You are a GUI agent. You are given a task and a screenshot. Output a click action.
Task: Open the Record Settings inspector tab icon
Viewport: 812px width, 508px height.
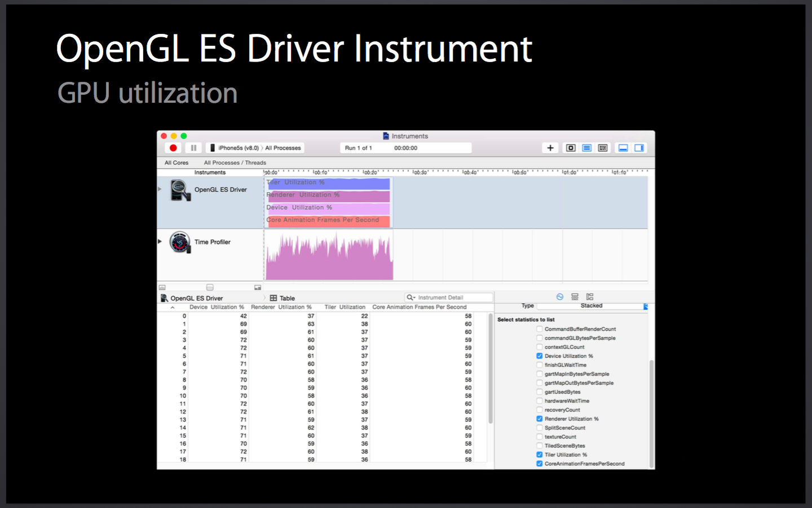coord(560,297)
